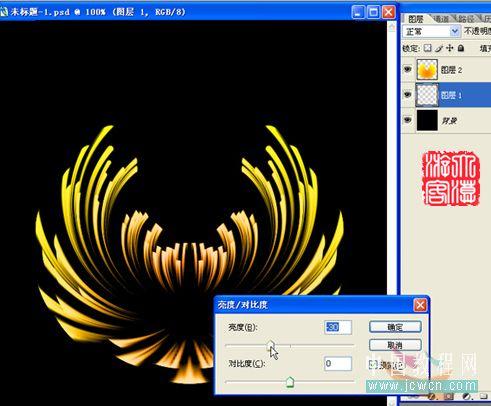Image resolution: width=491 pixels, height=406 pixels.
Task: Click the add layer mask icon at panel bottom
Action: (449, 396)
